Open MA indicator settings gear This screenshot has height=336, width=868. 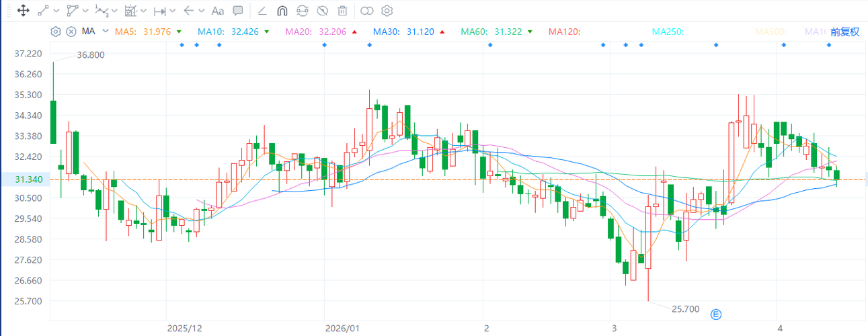pos(56,31)
